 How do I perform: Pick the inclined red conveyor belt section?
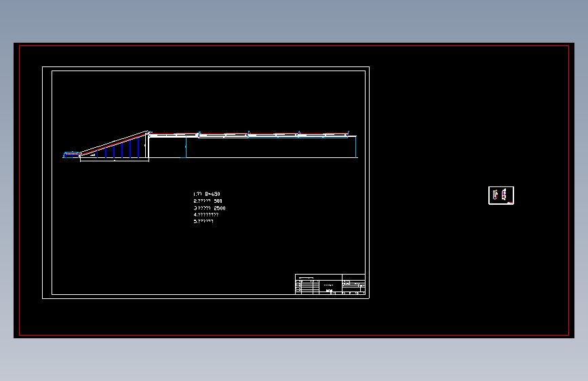point(114,144)
